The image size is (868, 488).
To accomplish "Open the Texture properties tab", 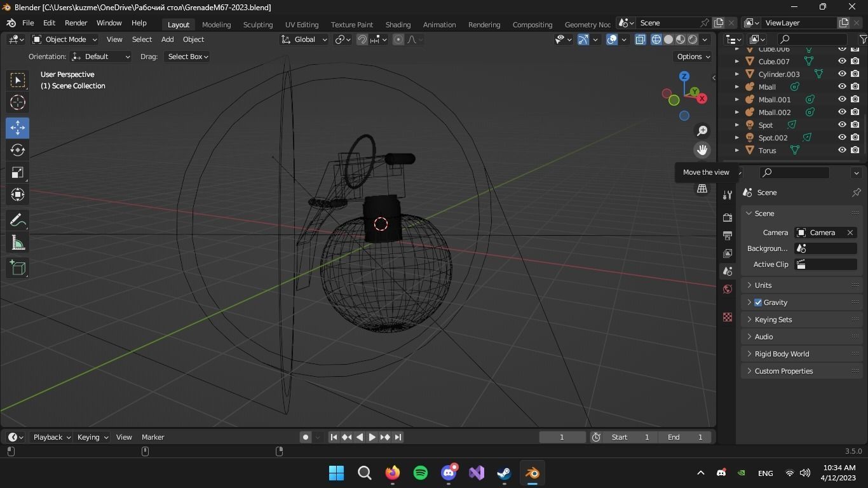I will [x=728, y=317].
